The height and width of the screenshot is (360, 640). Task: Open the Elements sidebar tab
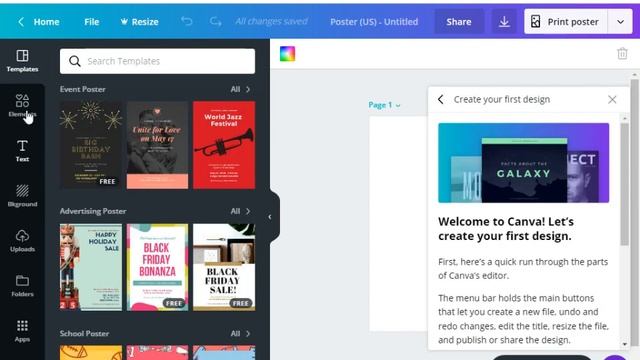(x=22, y=106)
